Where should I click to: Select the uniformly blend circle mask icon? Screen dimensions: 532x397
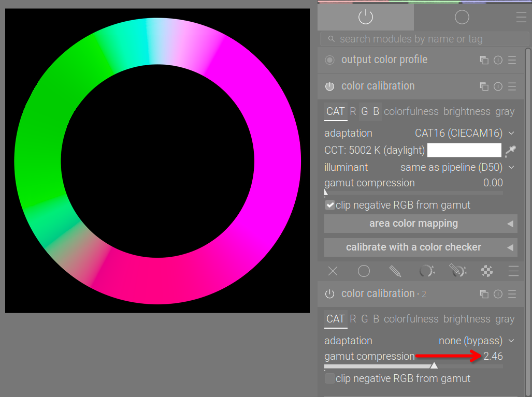(364, 271)
